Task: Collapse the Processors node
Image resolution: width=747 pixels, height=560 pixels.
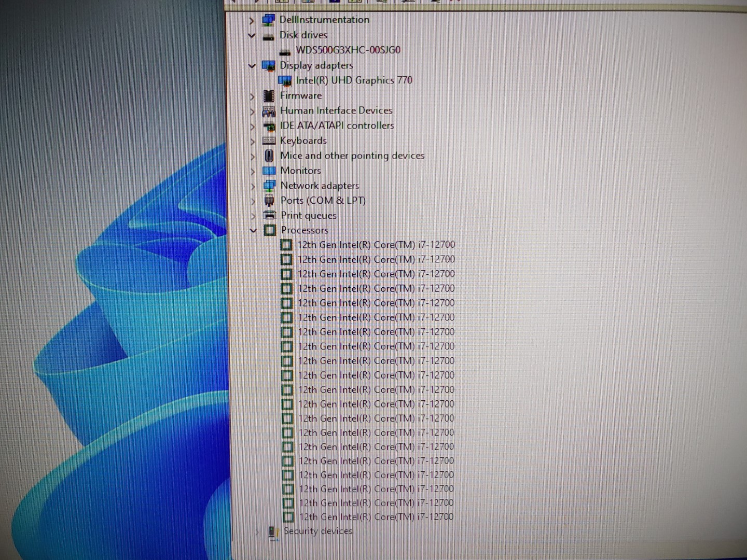Action: coord(254,230)
